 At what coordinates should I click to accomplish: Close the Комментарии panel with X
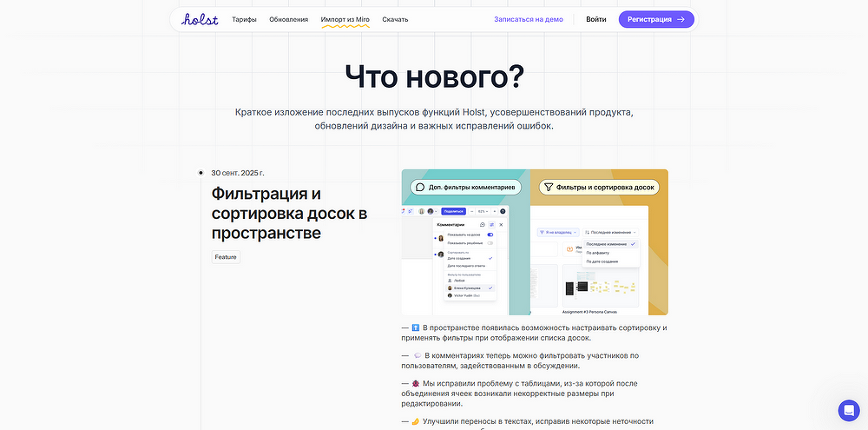[501, 225]
